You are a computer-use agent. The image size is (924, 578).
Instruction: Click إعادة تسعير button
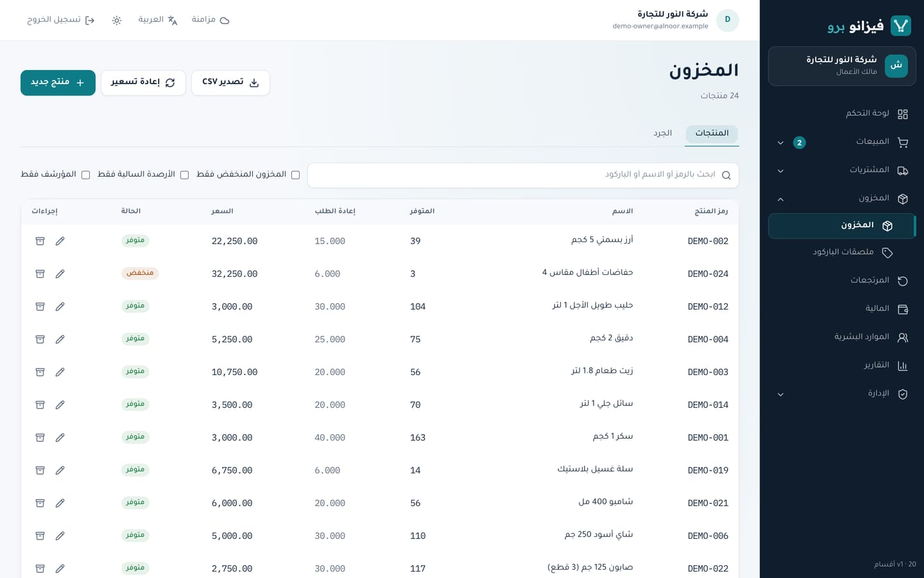[143, 83]
